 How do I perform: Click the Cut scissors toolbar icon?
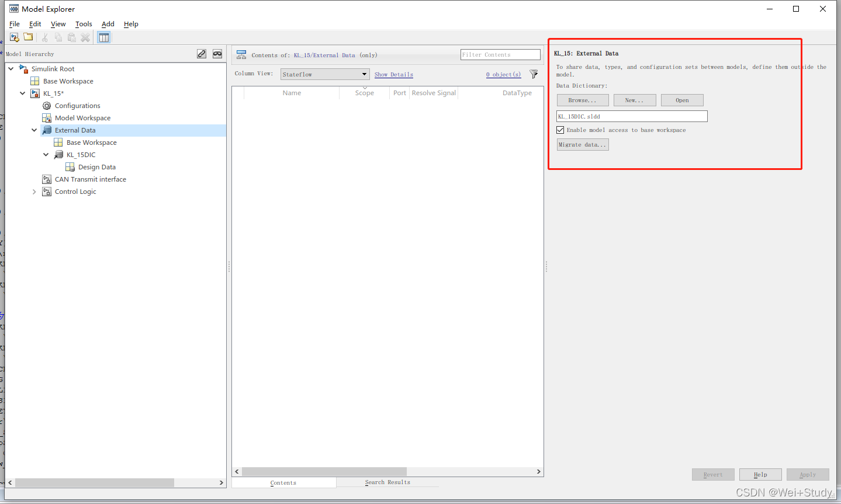(45, 37)
